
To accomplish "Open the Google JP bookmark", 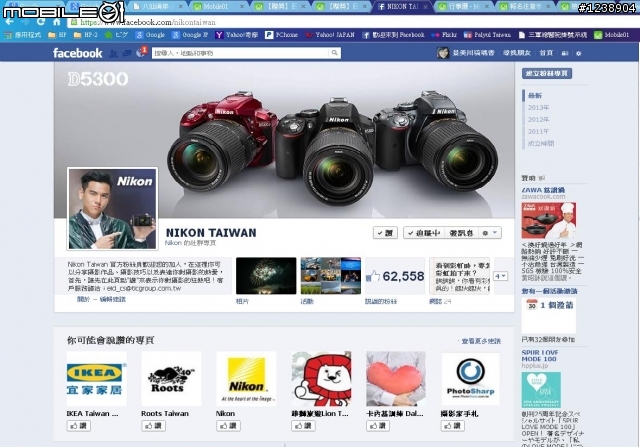I will point(190,35).
